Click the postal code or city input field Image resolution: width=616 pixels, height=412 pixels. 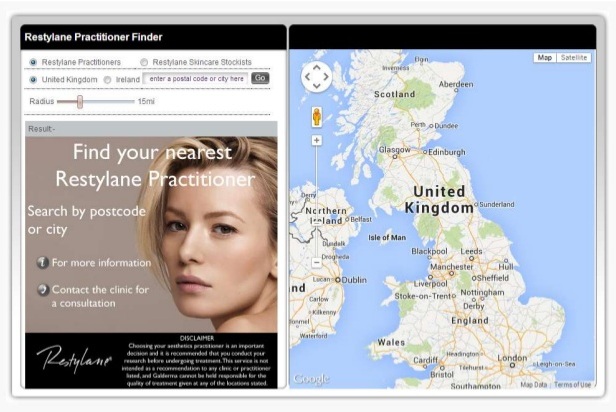196,79
